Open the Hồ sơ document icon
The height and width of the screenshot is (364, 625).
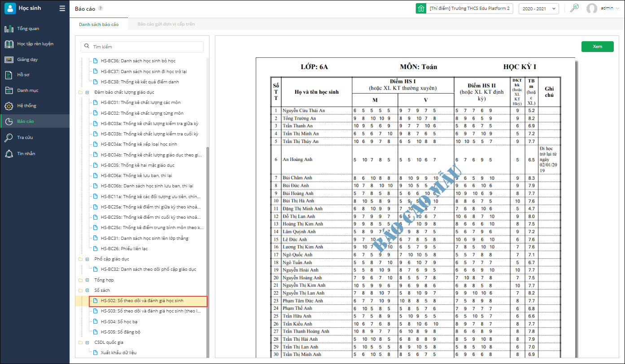(x=9, y=75)
